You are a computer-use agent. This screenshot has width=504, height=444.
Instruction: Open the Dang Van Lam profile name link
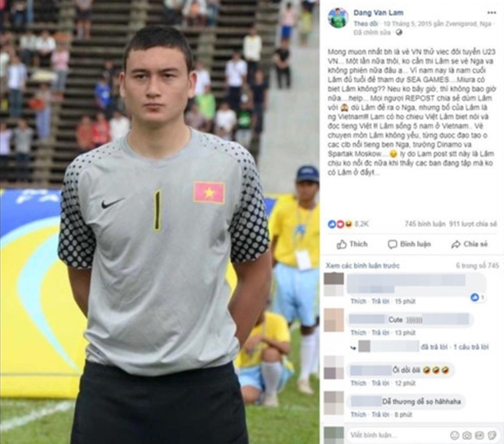pyautogui.click(x=378, y=13)
